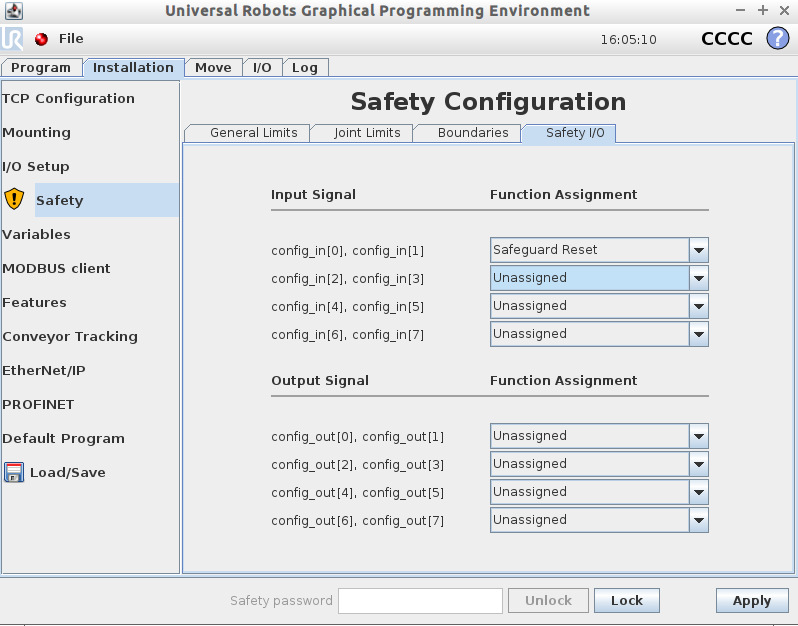Image resolution: width=798 pixels, height=626 pixels.
Task: Open the config_out[6], config_out[7] function dropdown
Action: click(x=599, y=520)
